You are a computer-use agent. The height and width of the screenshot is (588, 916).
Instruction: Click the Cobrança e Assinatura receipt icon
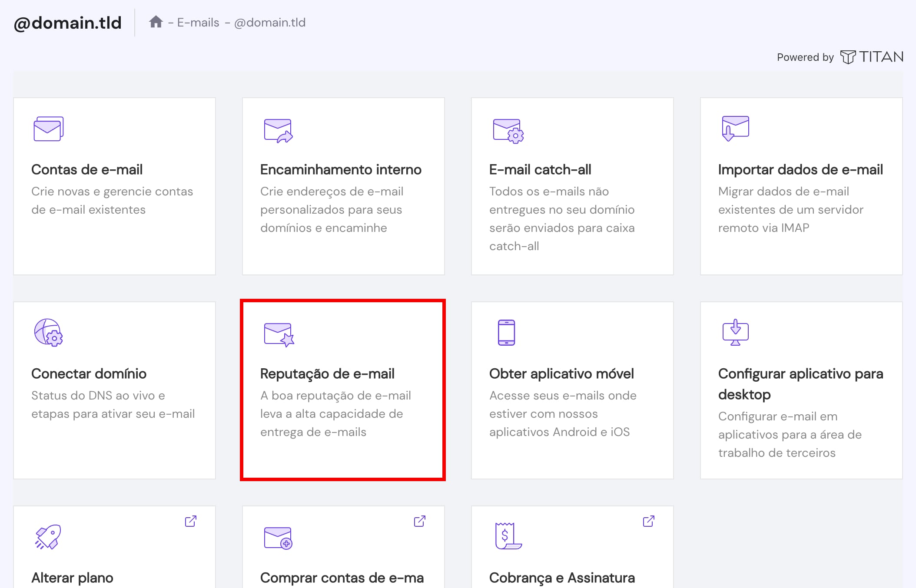coord(508,536)
